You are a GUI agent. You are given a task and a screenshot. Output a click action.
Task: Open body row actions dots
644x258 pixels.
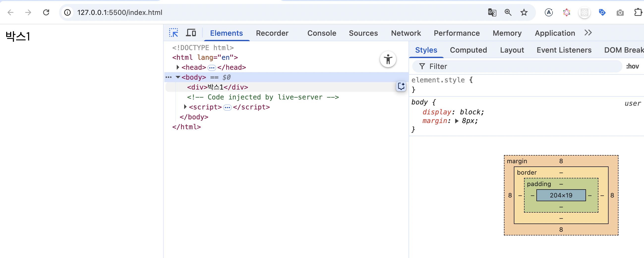[169, 77]
